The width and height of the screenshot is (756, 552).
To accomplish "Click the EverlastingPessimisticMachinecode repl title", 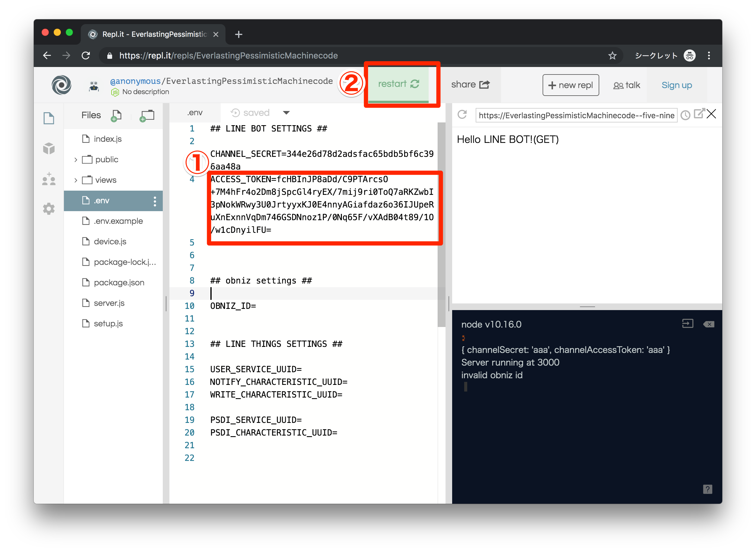I will [x=250, y=81].
